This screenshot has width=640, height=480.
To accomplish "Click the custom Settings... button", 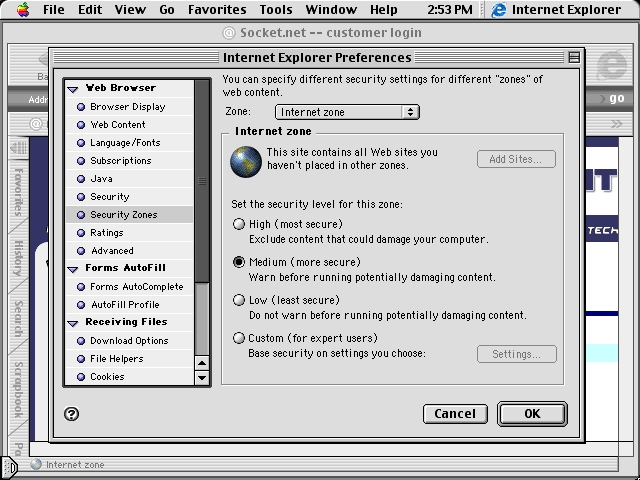I will pos(516,354).
